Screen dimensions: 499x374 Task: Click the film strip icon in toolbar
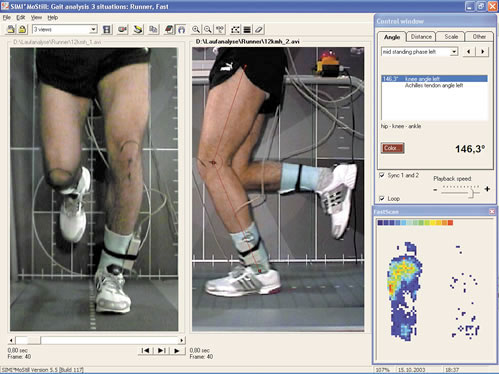[x=107, y=30]
